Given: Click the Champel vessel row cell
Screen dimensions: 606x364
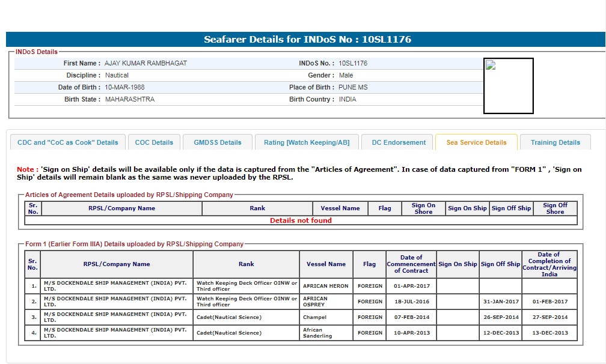Looking at the screenshot, I should click(x=325, y=317).
